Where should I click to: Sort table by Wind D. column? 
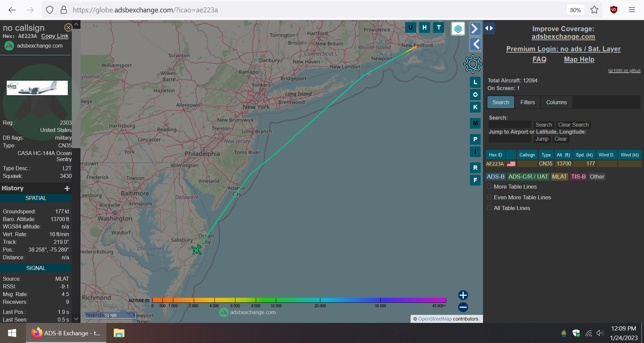(x=606, y=155)
